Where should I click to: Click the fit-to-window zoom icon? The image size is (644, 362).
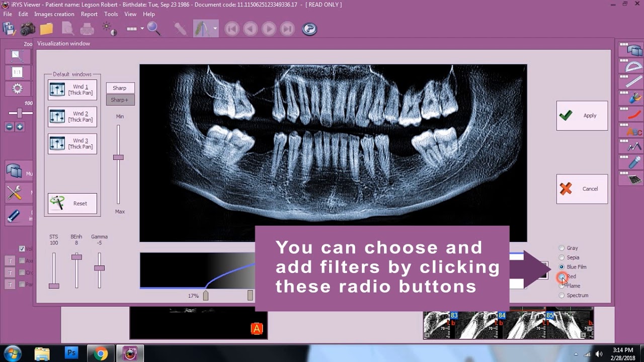click(17, 56)
